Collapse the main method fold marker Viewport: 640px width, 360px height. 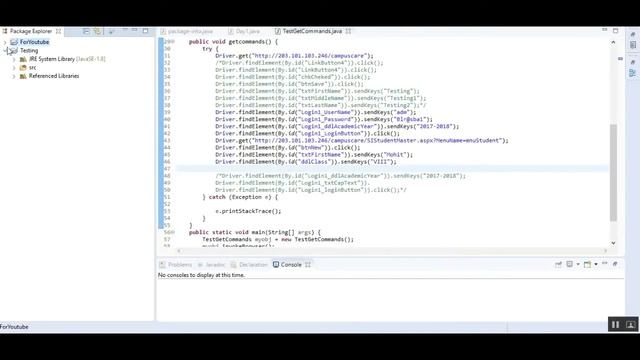(173, 232)
